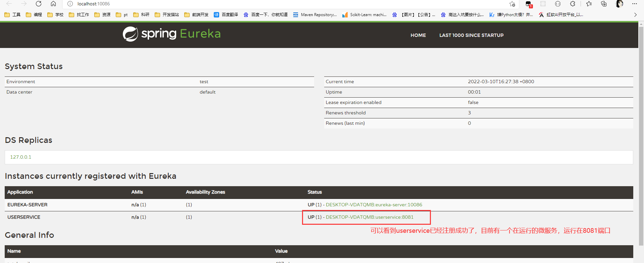644x263 pixels.
Task: Open the 编程 bookmark folder
Action: coord(34,15)
